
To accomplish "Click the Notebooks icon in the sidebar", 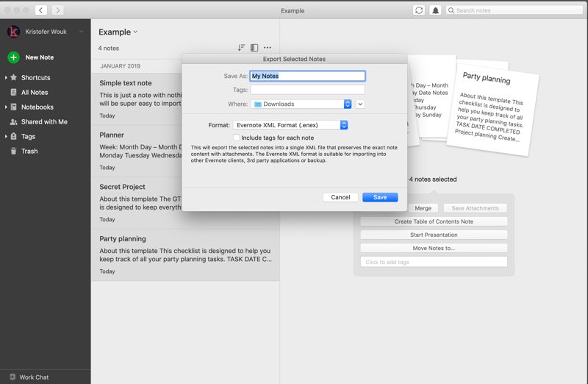I will [x=13, y=107].
